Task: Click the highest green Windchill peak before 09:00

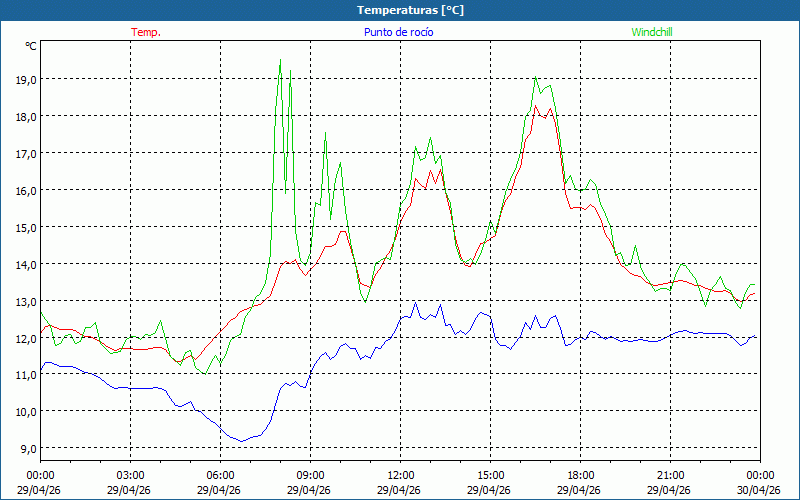Action: [x=280, y=60]
